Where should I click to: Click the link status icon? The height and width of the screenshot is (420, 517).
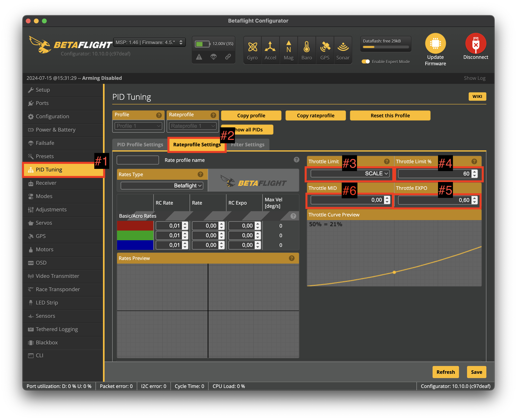[x=228, y=57]
